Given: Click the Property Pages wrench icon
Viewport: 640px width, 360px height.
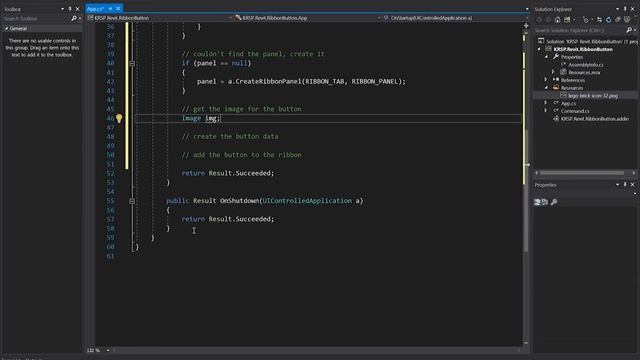Looking at the screenshot, I should coord(554,202).
